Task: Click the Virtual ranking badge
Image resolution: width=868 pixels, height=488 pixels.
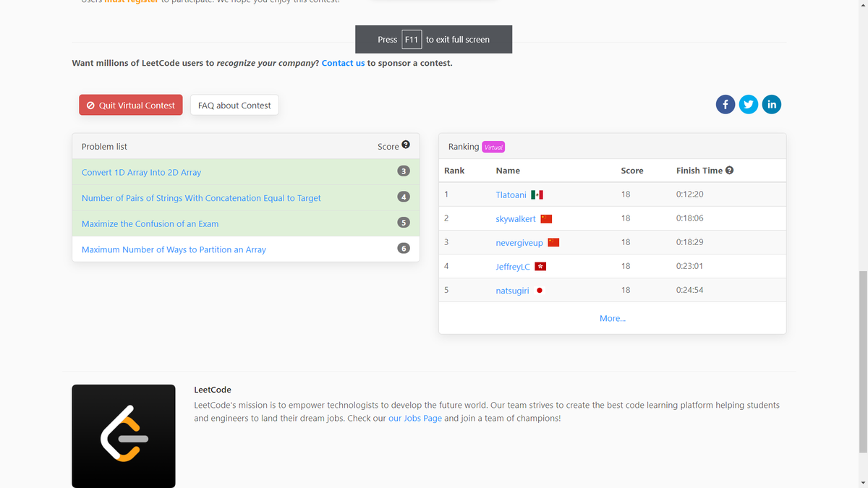Action: tap(493, 147)
